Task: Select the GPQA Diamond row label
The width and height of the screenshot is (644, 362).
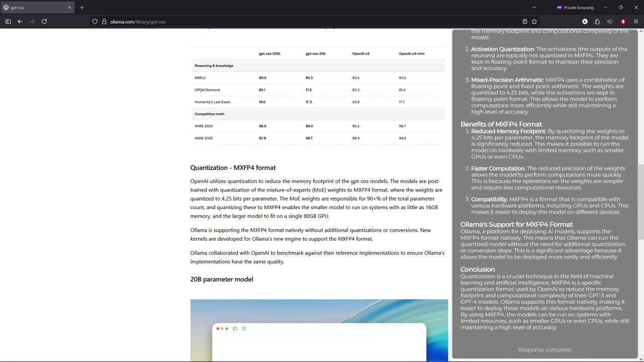Action: click(207, 90)
